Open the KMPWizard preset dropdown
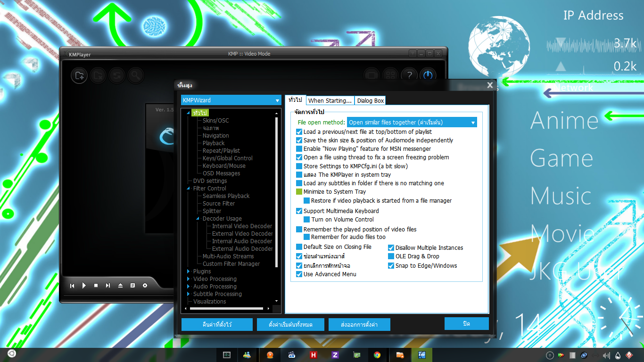 (231, 100)
